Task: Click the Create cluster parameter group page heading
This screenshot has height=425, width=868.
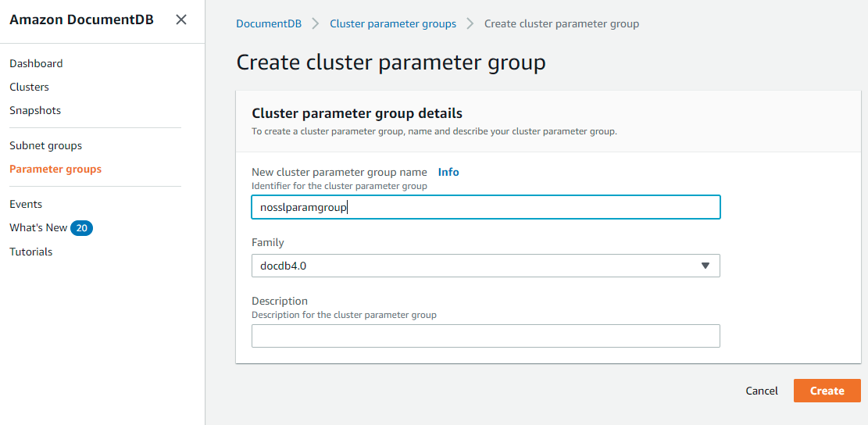Action: (x=391, y=62)
